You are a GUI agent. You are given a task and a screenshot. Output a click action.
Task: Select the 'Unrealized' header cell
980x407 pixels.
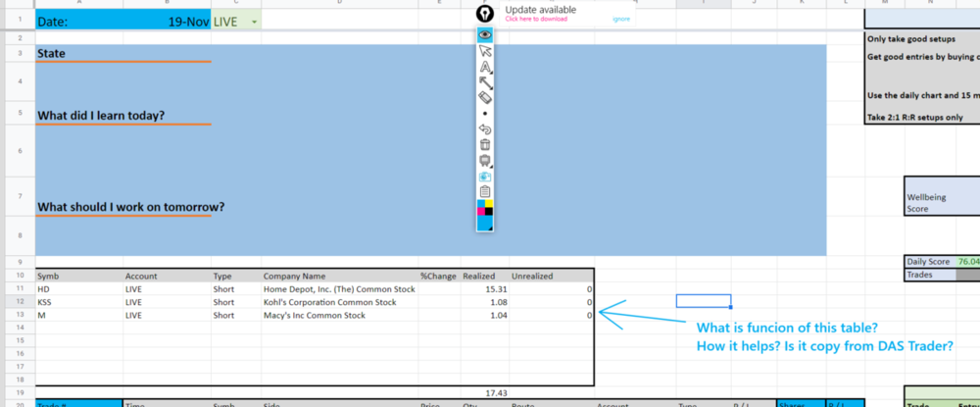pyautogui.click(x=551, y=276)
